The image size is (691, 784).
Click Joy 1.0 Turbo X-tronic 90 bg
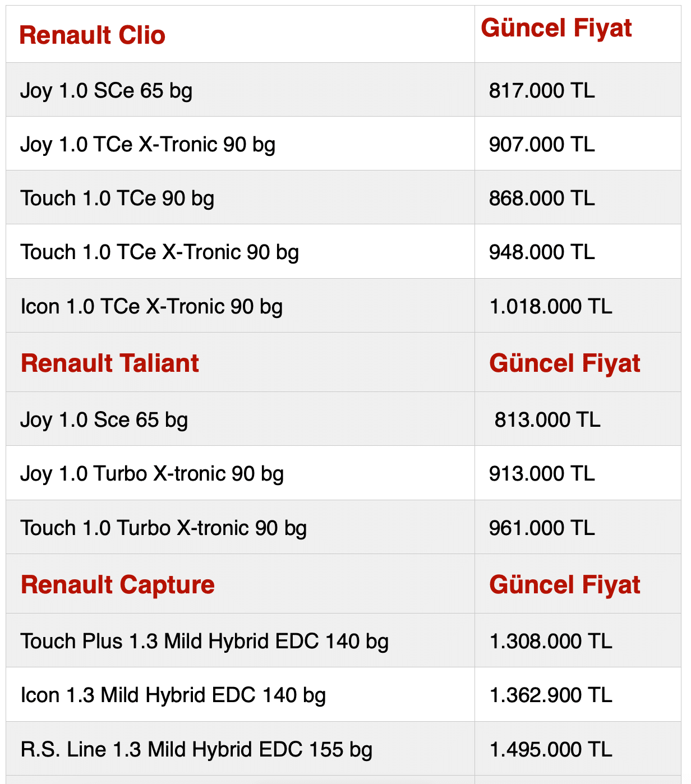[x=152, y=473]
